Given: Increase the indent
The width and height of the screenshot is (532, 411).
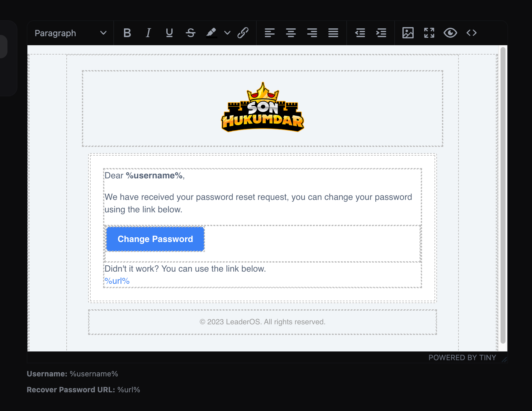Looking at the screenshot, I should pyautogui.click(x=381, y=33).
